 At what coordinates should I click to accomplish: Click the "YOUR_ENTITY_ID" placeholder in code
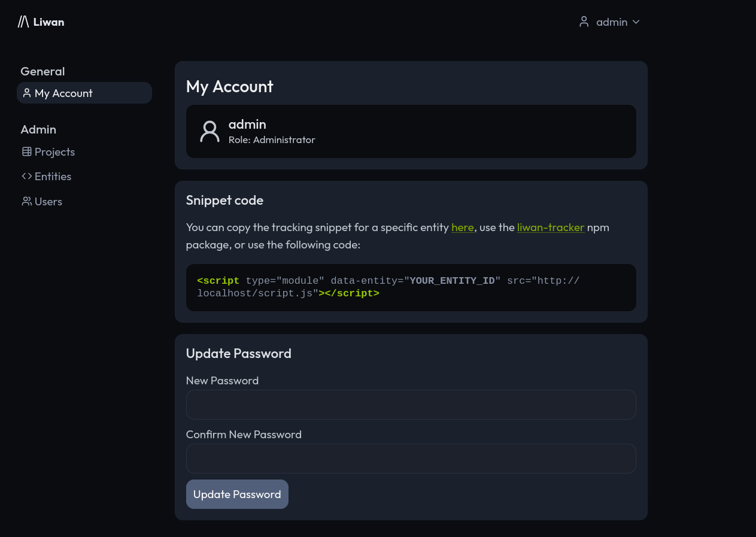click(x=453, y=281)
